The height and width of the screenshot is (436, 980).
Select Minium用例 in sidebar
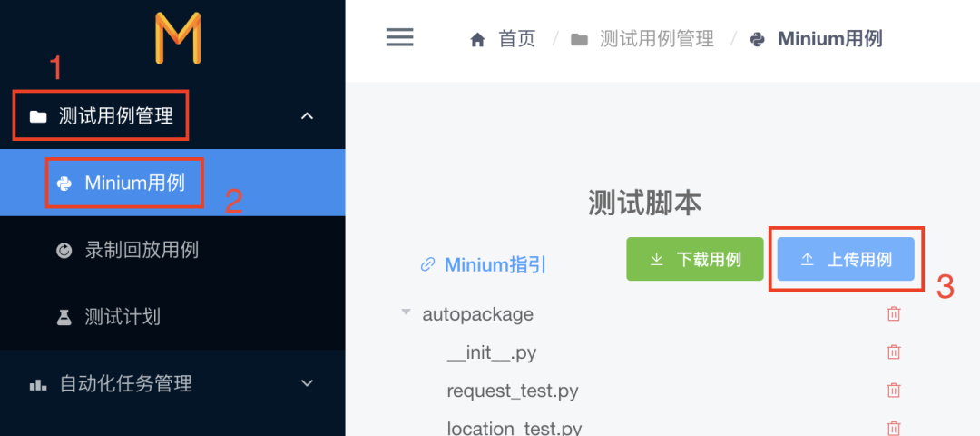(172, 183)
